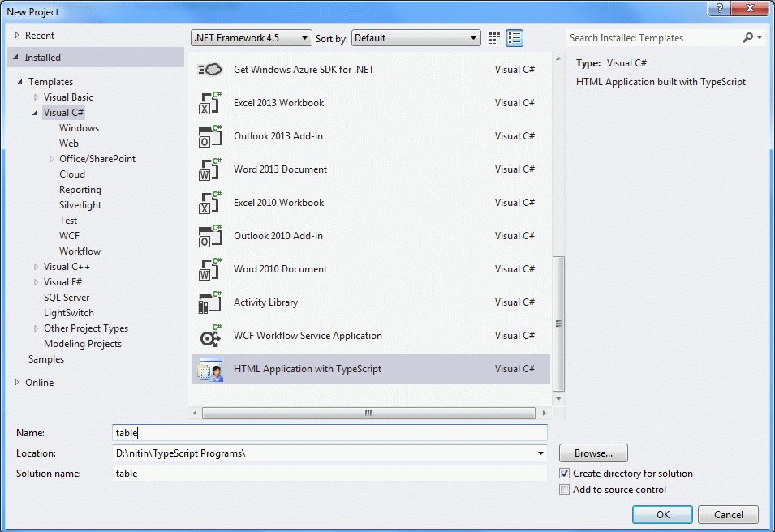Viewport: 775px width, 532px height.
Task: Open the Sort by Default dropdown
Action: click(x=415, y=38)
